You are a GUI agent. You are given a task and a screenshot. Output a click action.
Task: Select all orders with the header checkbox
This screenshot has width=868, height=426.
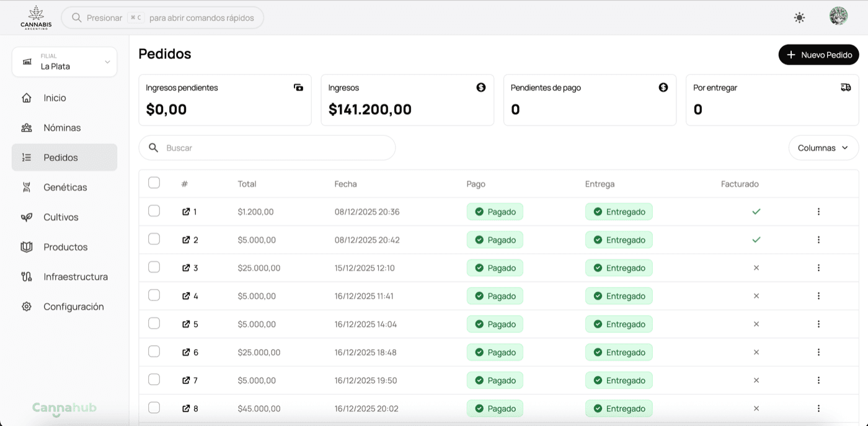[154, 183]
